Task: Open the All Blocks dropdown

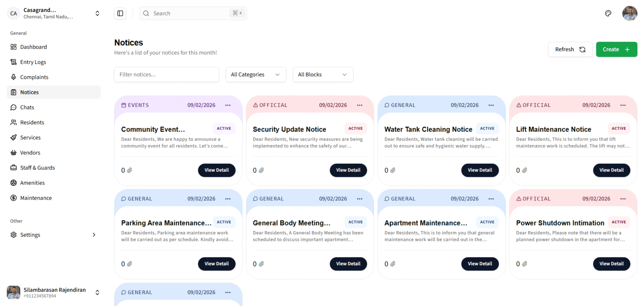Action: pyautogui.click(x=323, y=74)
